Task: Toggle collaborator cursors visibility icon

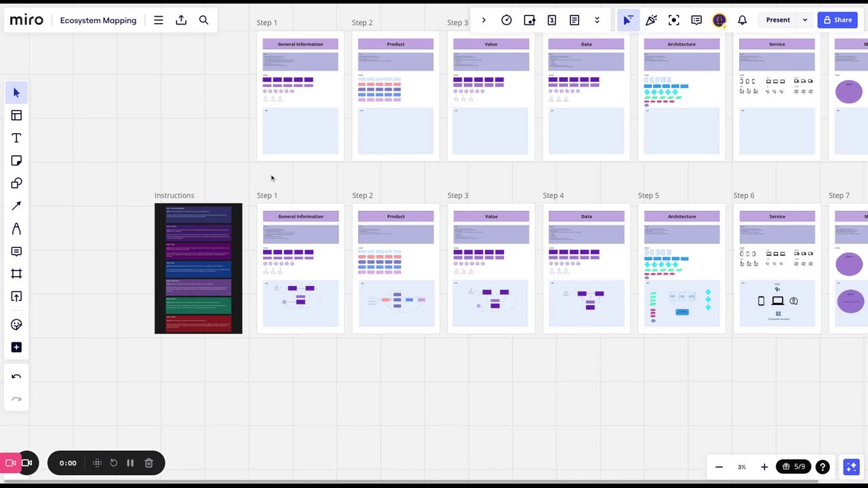Action: pyautogui.click(x=628, y=20)
